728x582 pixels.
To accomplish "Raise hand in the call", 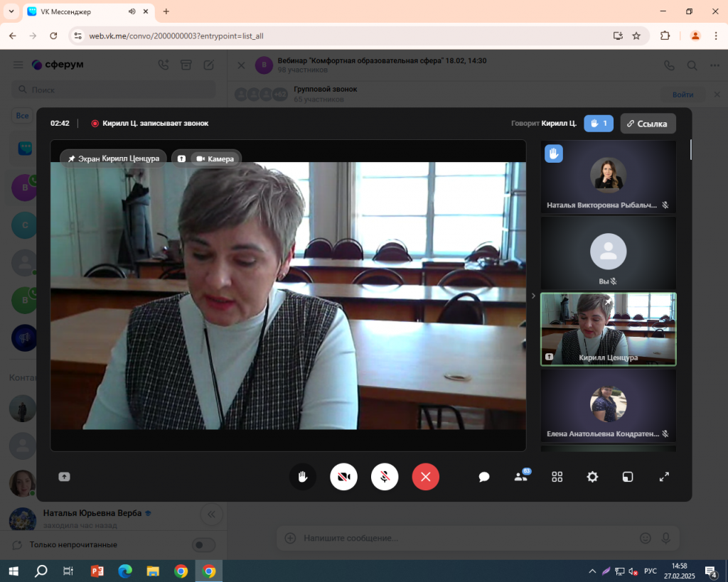I will pyautogui.click(x=302, y=477).
